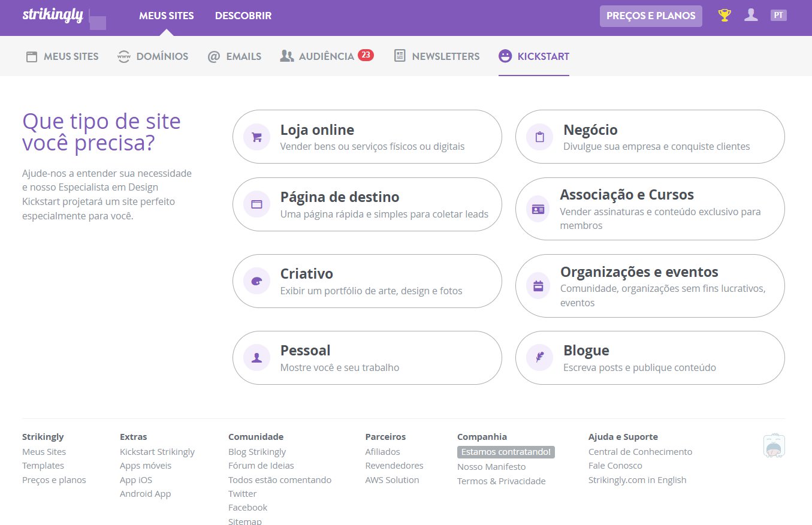The width and height of the screenshot is (812, 525).
Task: Click the Estamos contratando! badge
Action: [506, 452]
